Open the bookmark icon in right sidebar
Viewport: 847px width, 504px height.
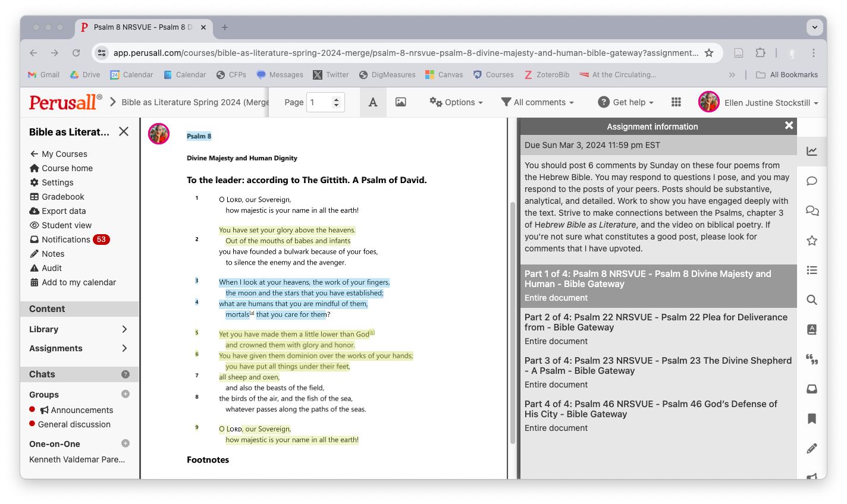811,419
